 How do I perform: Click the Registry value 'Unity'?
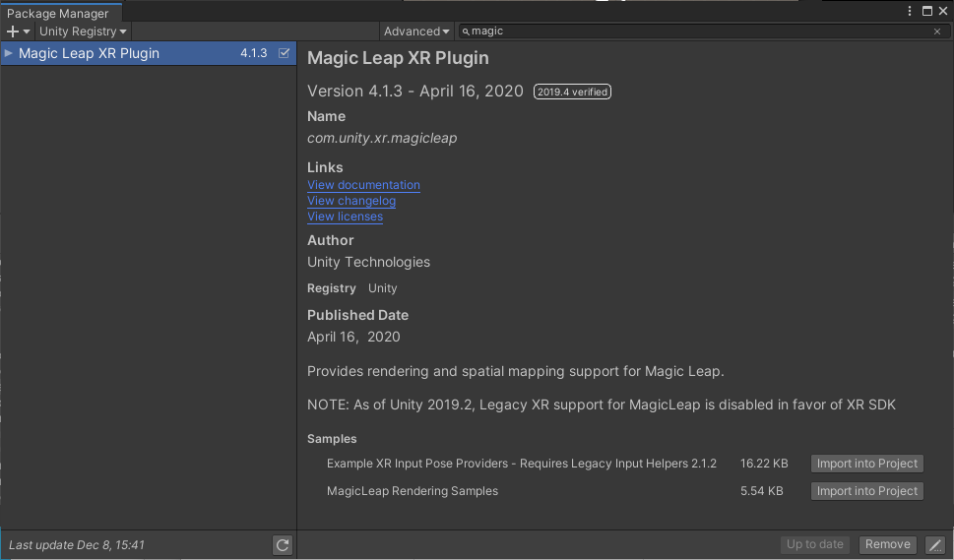pos(382,288)
